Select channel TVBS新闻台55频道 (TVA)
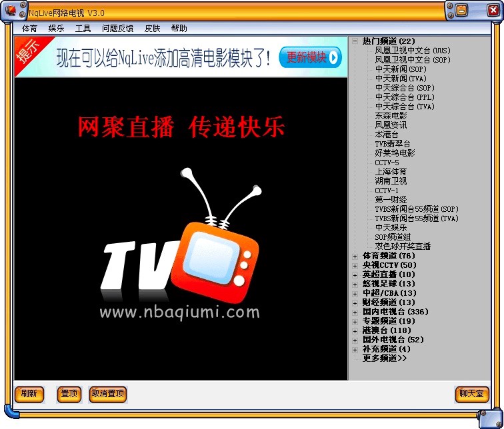This screenshot has height=429, width=504. point(417,218)
